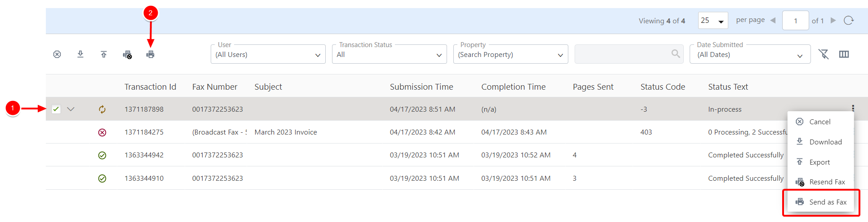Click the toolbar Download icon
This screenshot has width=868, height=222.
(80, 54)
